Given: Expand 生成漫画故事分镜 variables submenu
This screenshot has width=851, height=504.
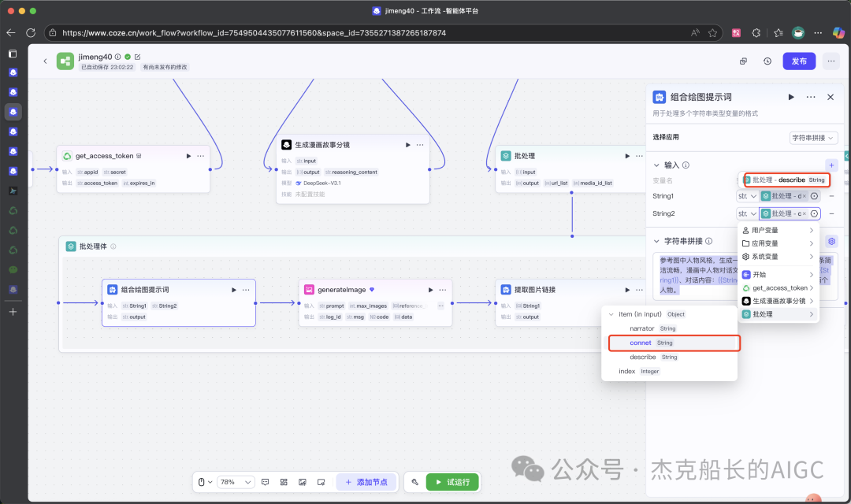Looking at the screenshot, I should 779,301.
